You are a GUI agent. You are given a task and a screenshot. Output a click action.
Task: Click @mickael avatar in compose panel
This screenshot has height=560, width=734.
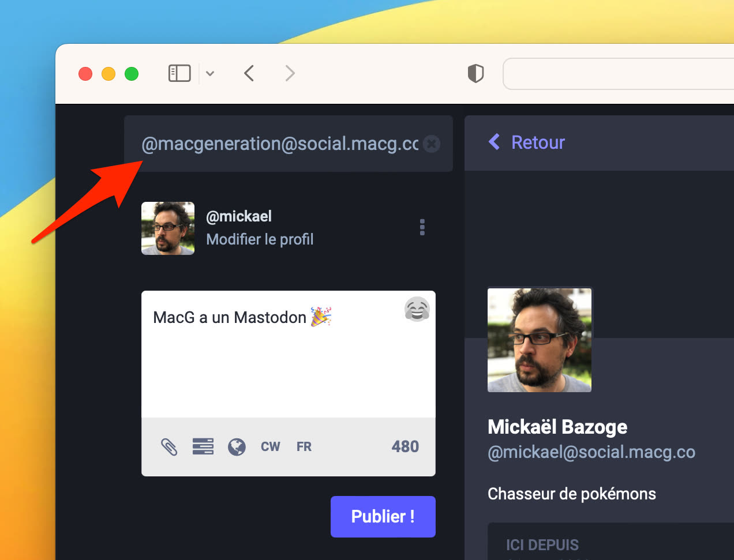coord(168,228)
